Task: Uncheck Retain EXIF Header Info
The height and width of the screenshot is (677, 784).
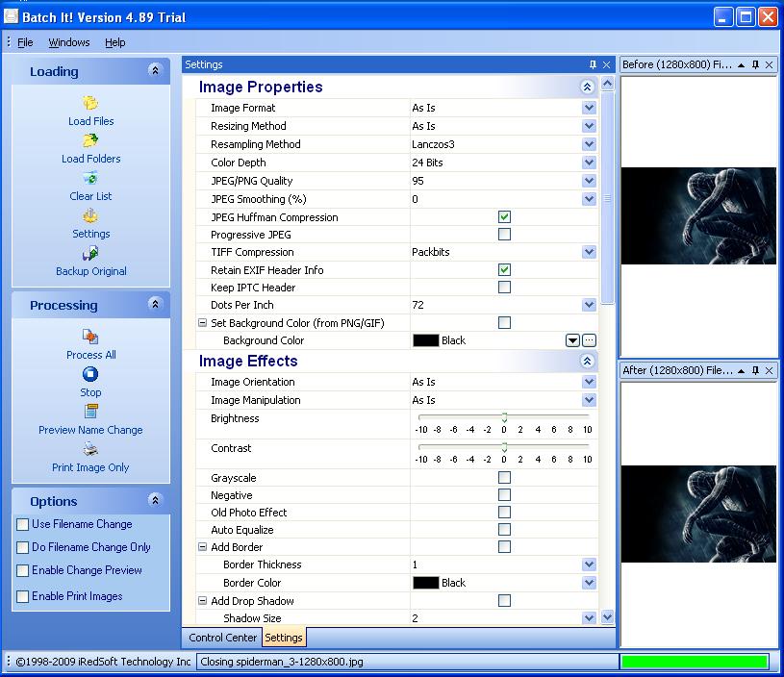Action: click(x=504, y=270)
